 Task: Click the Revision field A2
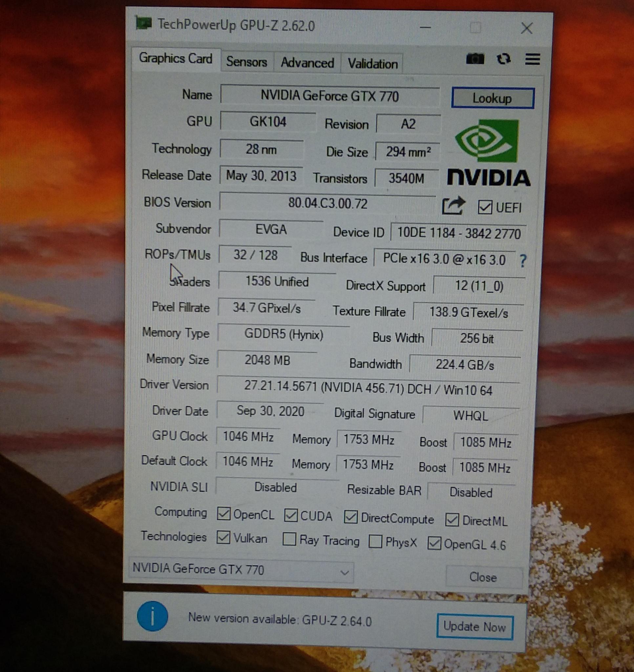(408, 124)
